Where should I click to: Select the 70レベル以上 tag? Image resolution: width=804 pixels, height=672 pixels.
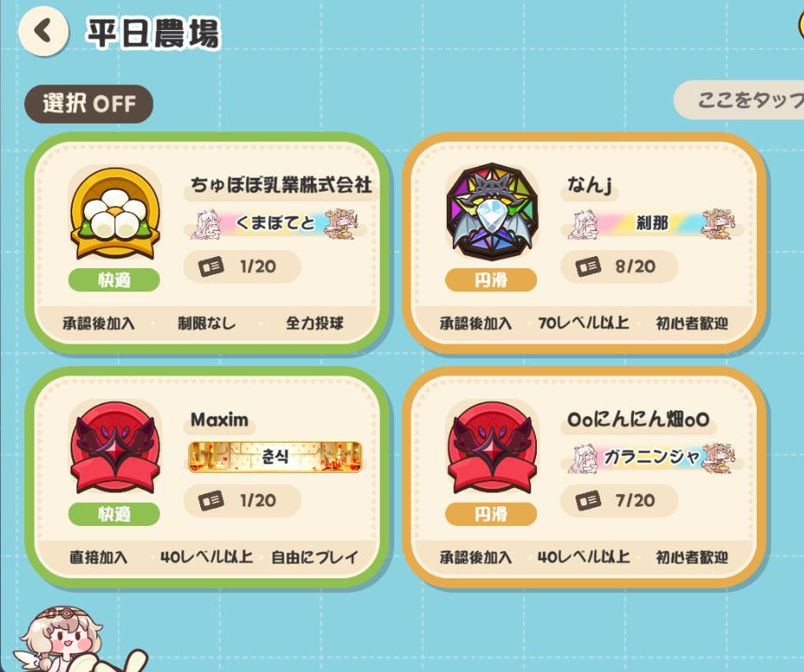(x=583, y=323)
